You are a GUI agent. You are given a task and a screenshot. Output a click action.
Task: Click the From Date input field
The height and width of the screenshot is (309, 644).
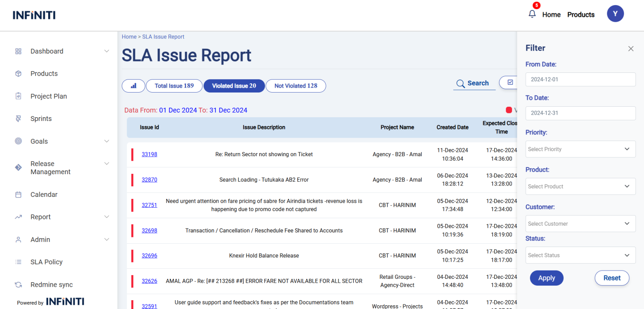point(580,80)
